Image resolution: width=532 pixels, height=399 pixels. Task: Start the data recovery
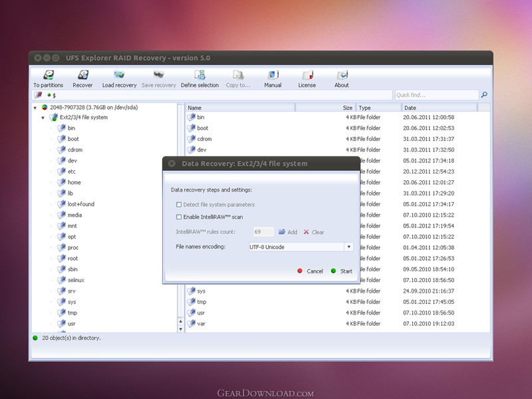pos(342,271)
